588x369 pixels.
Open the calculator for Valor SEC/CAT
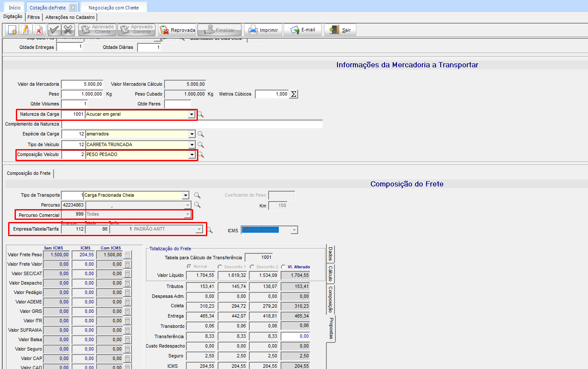(127, 274)
